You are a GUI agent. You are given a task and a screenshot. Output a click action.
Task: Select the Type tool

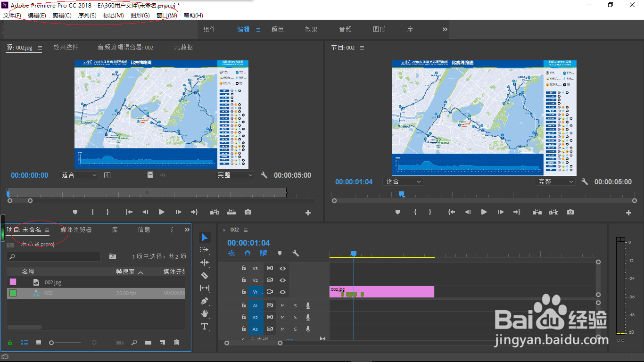[205, 326]
